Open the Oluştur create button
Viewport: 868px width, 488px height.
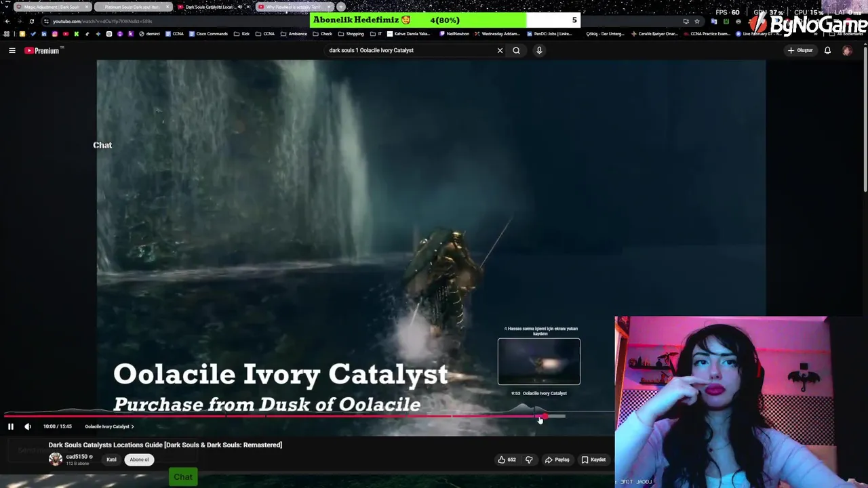tap(800, 50)
